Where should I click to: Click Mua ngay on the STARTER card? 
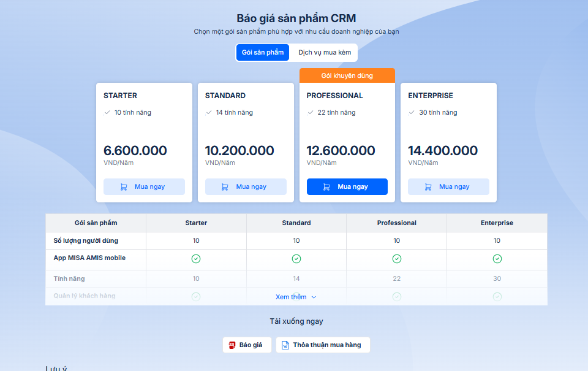coord(144,186)
